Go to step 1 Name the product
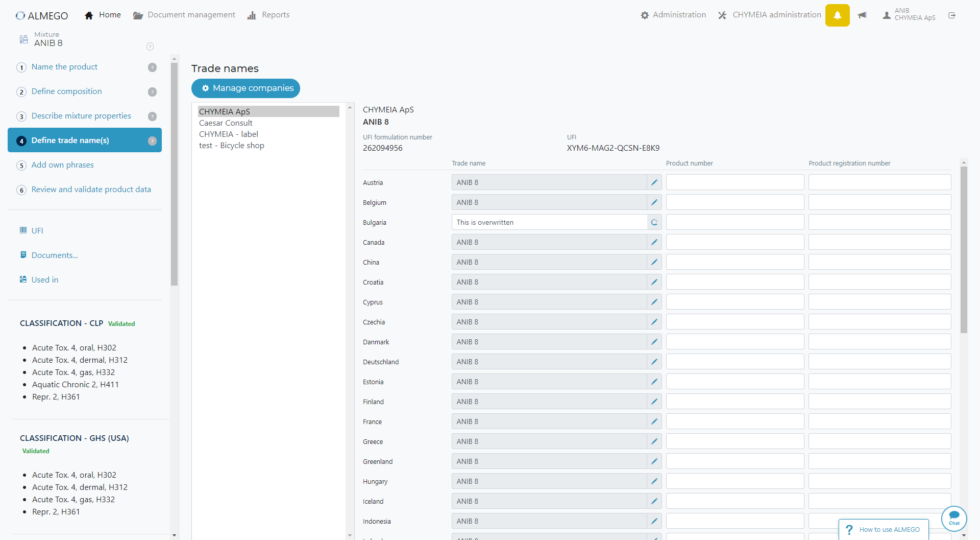This screenshot has width=980, height=540. pyautogui.click(x=64, y=67)
